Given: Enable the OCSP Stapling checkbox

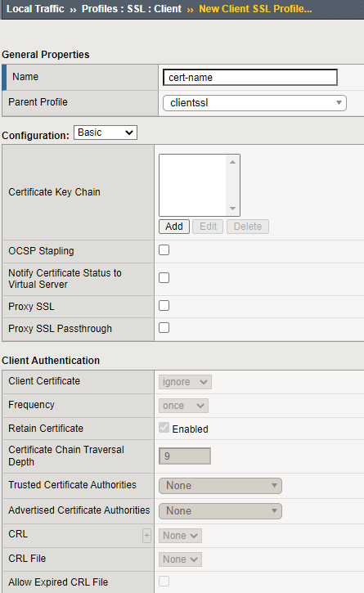Looking at the screenshot, I should pos(164,250).
